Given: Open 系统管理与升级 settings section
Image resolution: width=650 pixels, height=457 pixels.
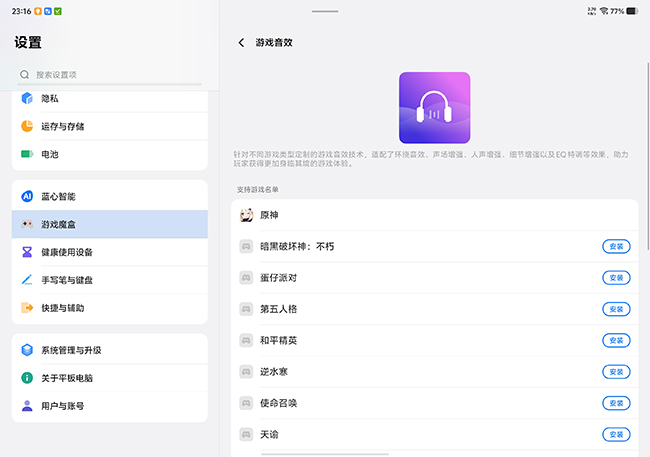Looking at the screenshot, I should coord(110,350).
